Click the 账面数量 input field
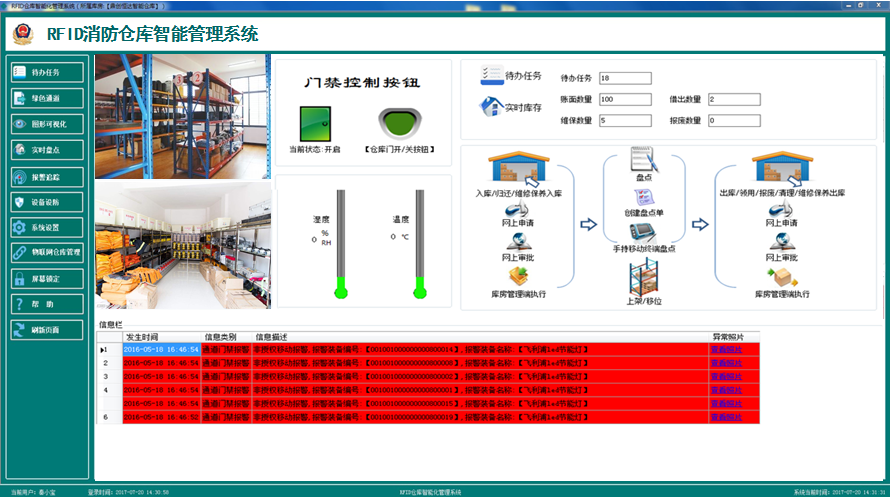891x498 pixels. coord(625,99)
